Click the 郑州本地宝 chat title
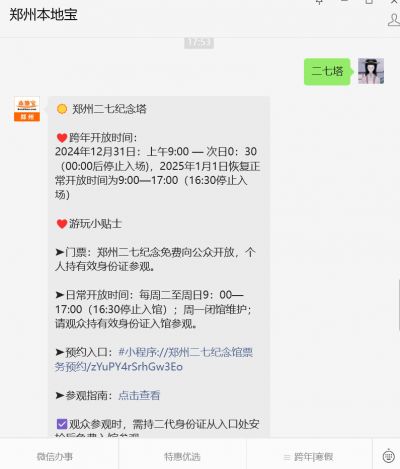This screenshot has width=400, height=469. click(43, 15)
